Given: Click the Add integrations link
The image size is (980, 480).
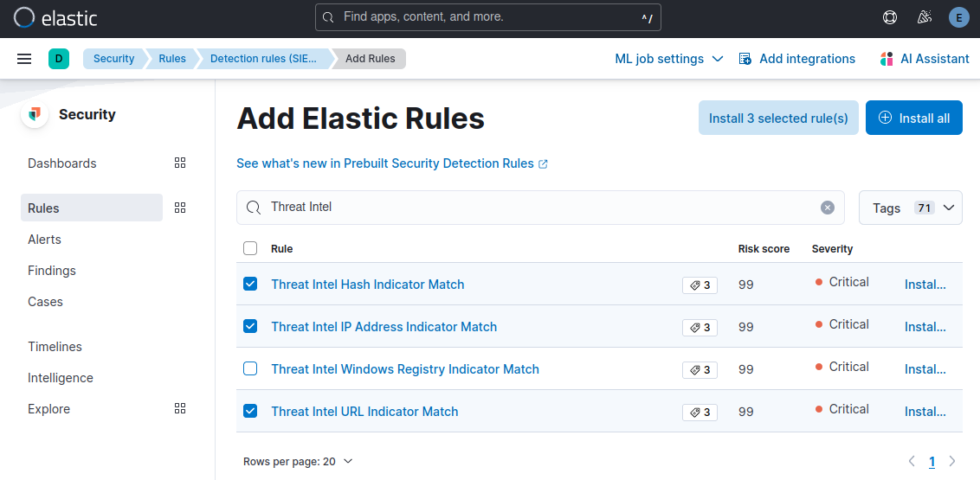Looking at the screenshot, I should 796,59.
